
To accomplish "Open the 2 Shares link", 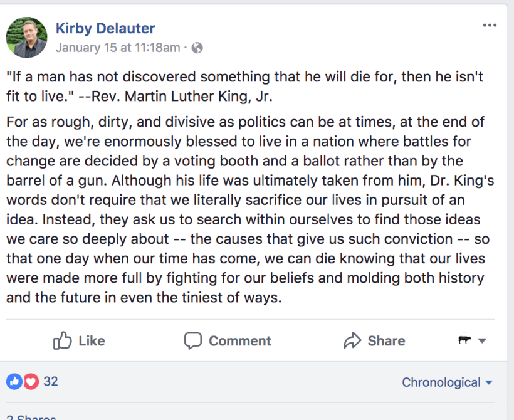I will (31, 417).
